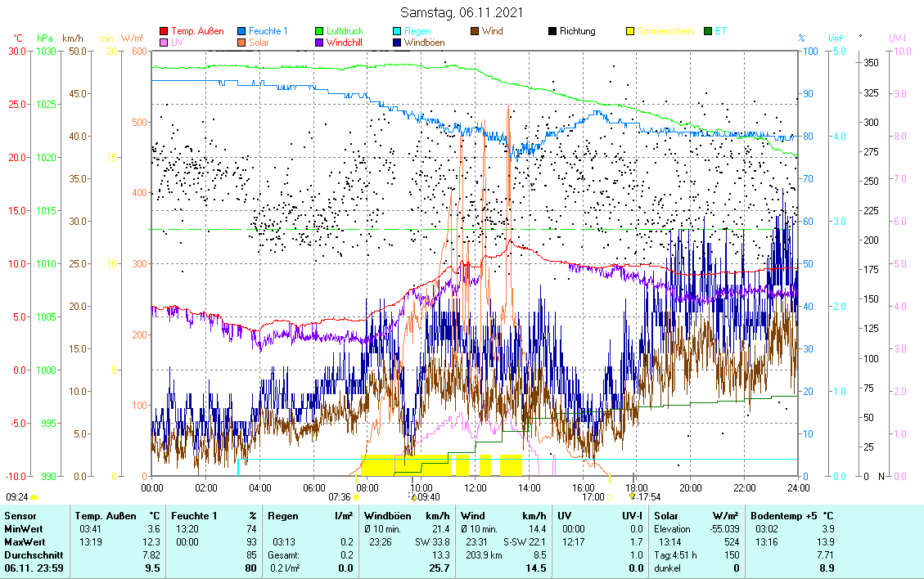Click the black Richtung legend square
Viewport: 924px width, 579px height.
pos(552,31)
